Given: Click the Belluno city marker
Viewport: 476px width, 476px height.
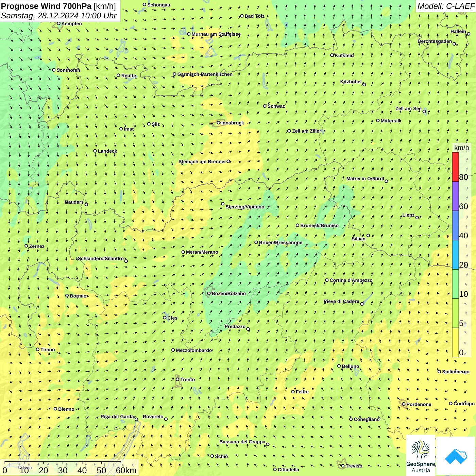Looking at the screenshot, I should 339,366.
